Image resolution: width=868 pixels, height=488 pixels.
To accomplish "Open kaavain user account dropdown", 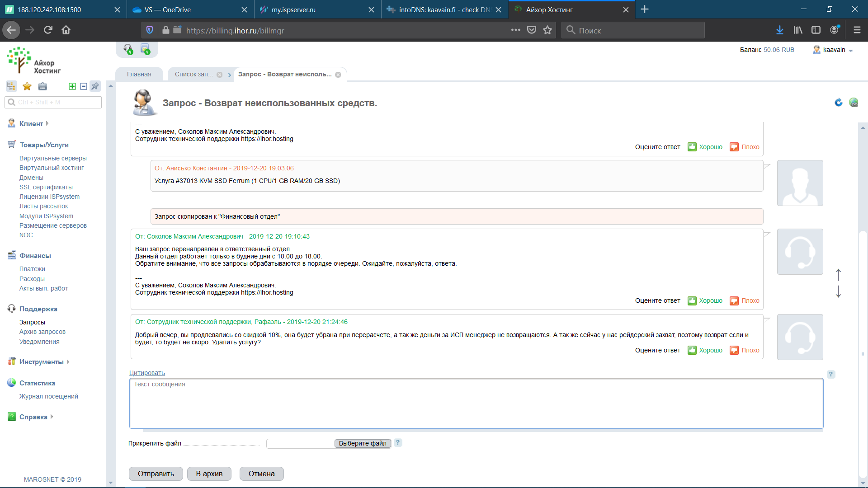I will point(833,50).
